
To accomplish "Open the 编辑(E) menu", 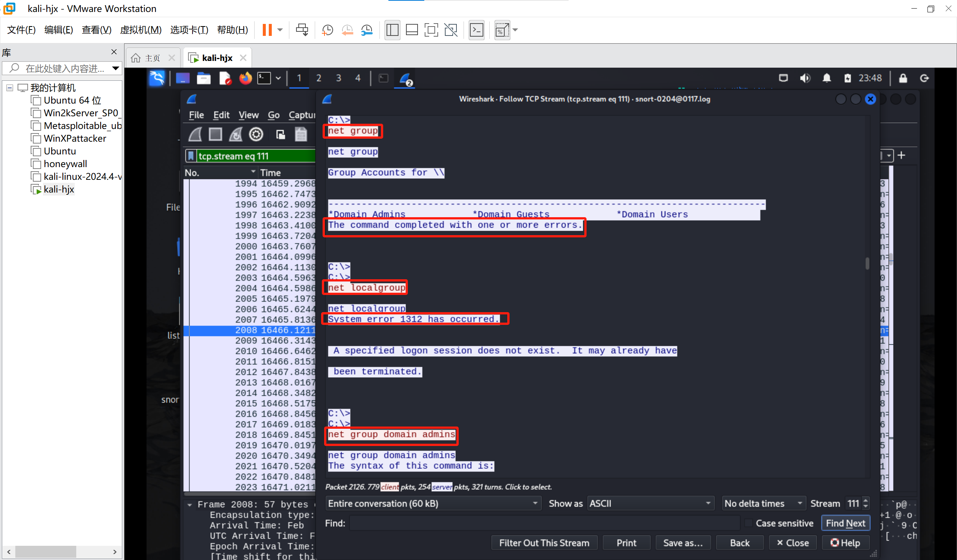I will [58, 30].
